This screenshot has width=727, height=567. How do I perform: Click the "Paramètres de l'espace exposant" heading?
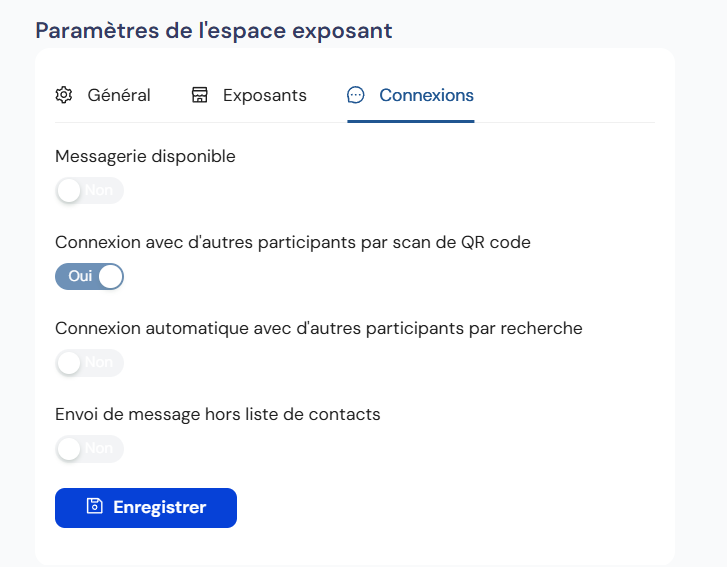pos(214,30)
